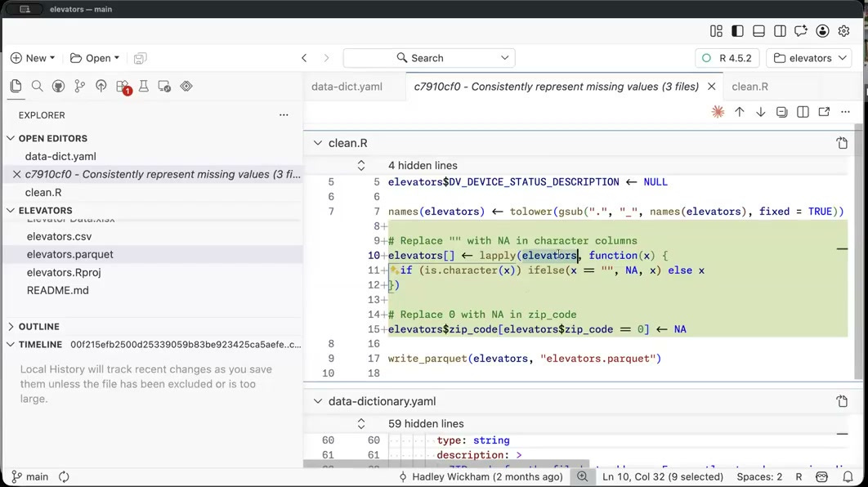This screenshot has height=487, width=868.
Task: Select data-dict.yaml under Open Editors
Action: click(x=60, y=156)
